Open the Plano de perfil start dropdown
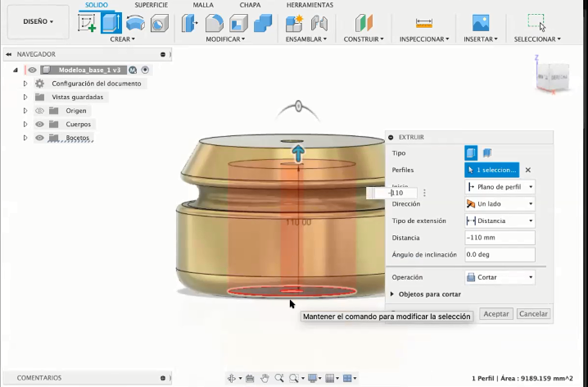Image resolution: width=588 pixels, height=387 pixels. click(x=500, y=187)
